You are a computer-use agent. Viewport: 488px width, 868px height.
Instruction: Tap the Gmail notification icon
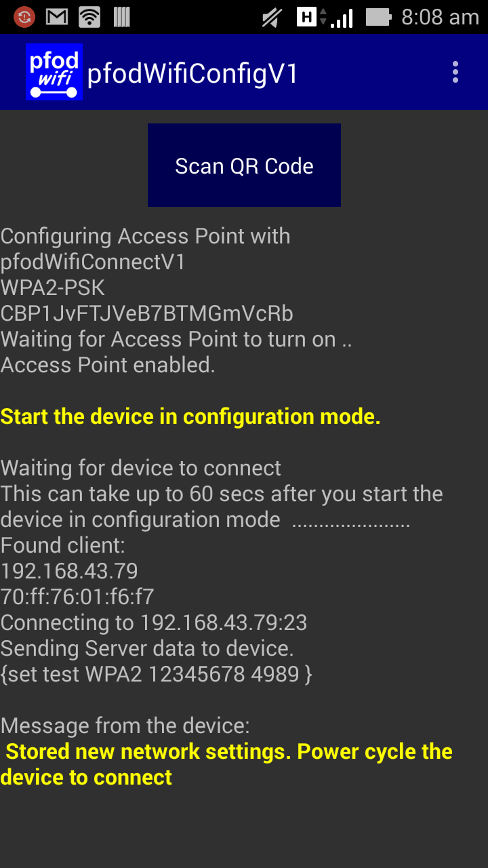[x=57, y=17]
